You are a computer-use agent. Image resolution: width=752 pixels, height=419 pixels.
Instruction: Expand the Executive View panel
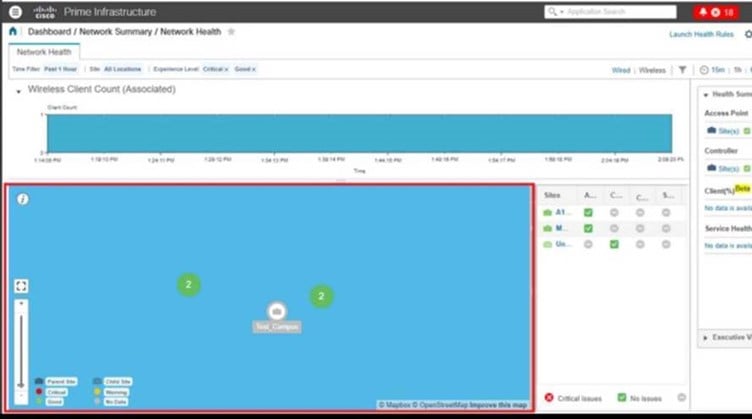(705, 338)
